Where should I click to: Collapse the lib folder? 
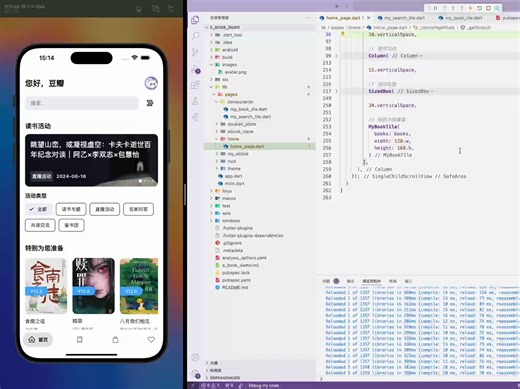pos(212,87)
